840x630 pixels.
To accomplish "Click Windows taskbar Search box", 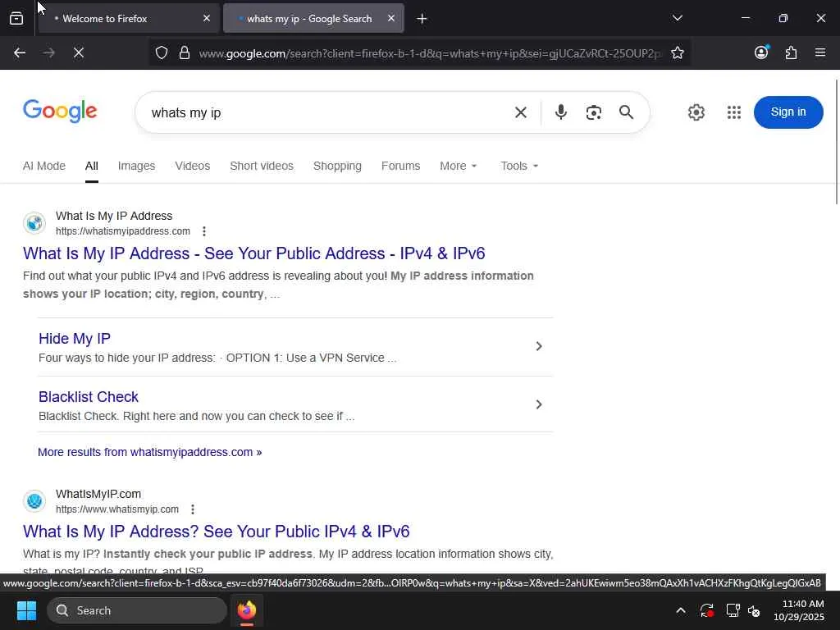I will [x=137, y=610].
